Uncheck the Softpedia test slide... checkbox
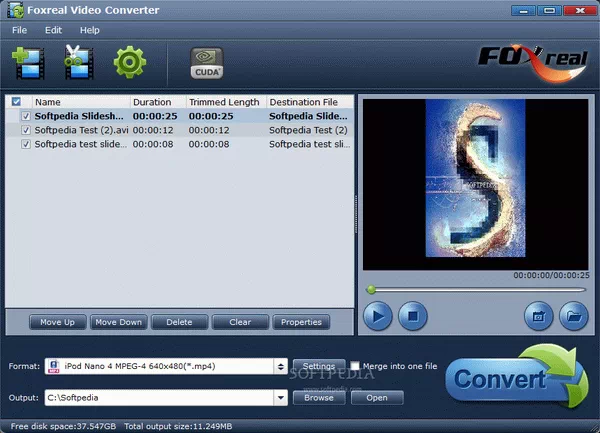Image resolution: width=600 pixels, height=433 pixels. click(x=26, y=144)
